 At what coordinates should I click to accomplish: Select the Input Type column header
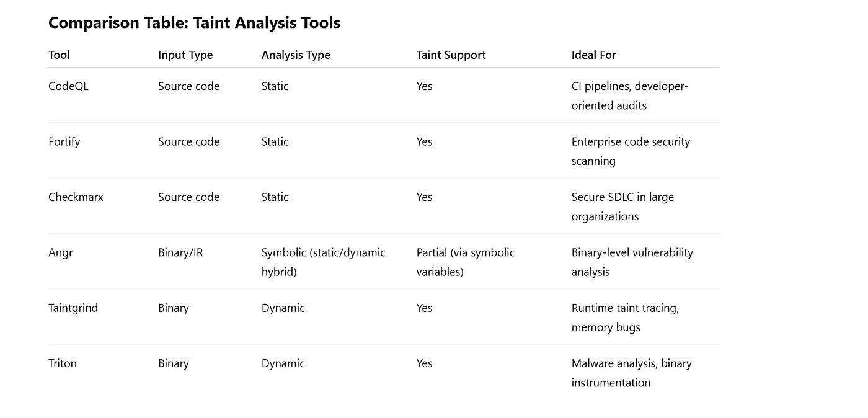(x=185, y=55)
